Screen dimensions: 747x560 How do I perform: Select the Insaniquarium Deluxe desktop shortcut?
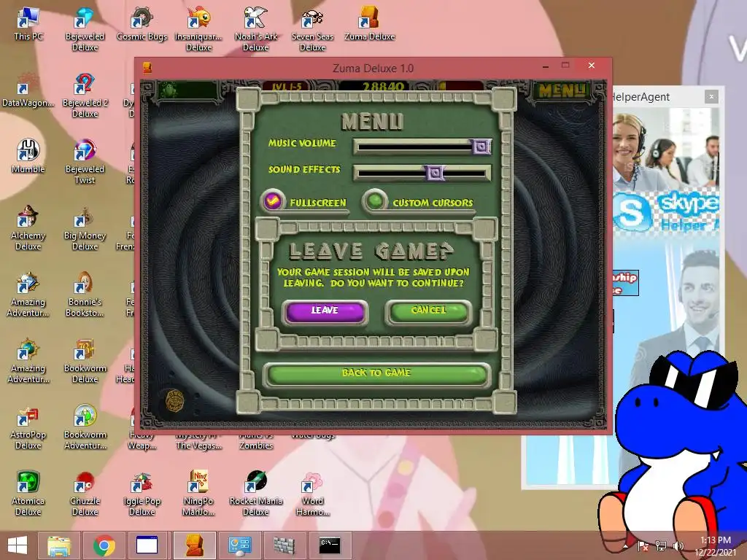pos(198,28)
